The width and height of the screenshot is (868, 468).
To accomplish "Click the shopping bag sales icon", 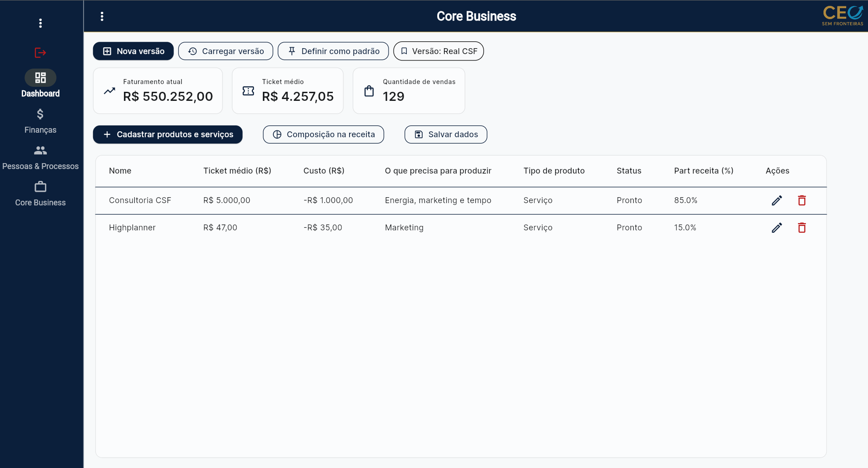I will pyautogui.click(x=369, y=91).
